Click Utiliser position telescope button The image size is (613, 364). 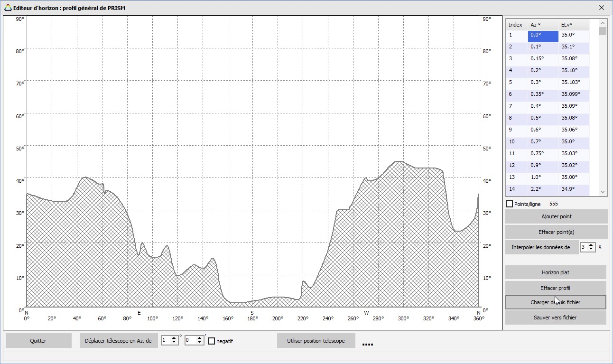point(316,341)
